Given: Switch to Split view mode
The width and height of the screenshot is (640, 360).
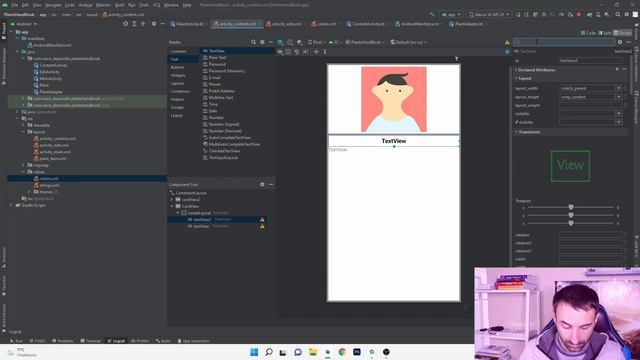Looking at the screenshot, I should (x=604, y=33).
